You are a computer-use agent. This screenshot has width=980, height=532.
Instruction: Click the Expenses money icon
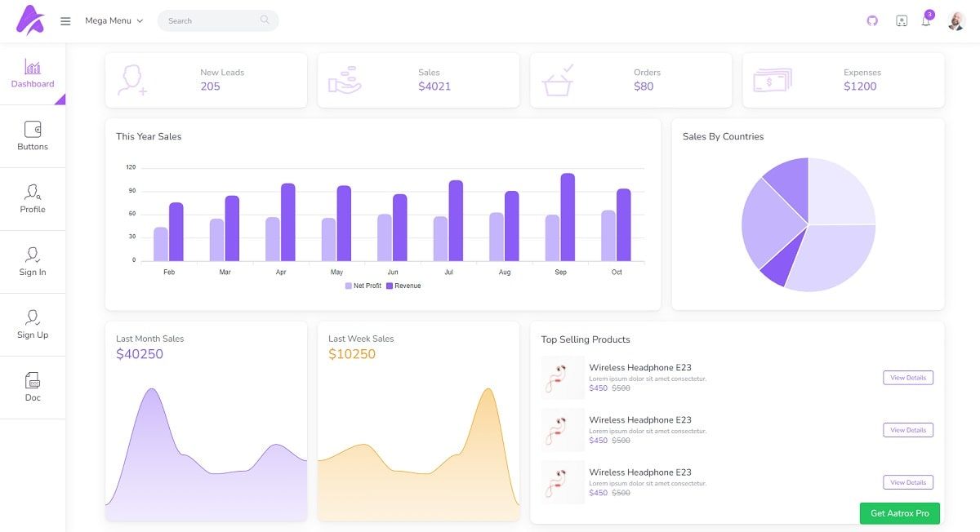pos(771,79)
